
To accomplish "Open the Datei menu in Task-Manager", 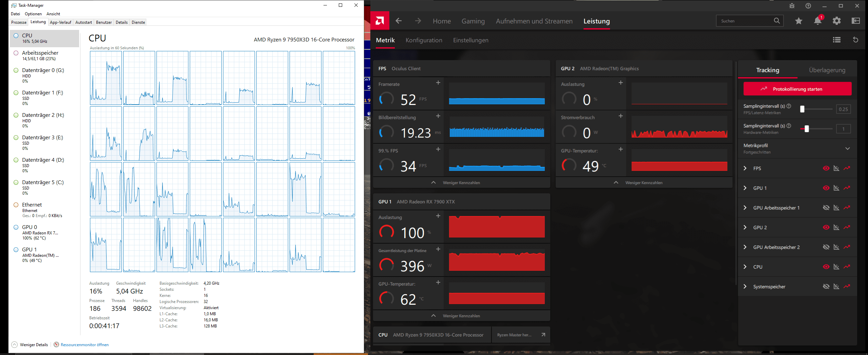I will click(15, 14).
